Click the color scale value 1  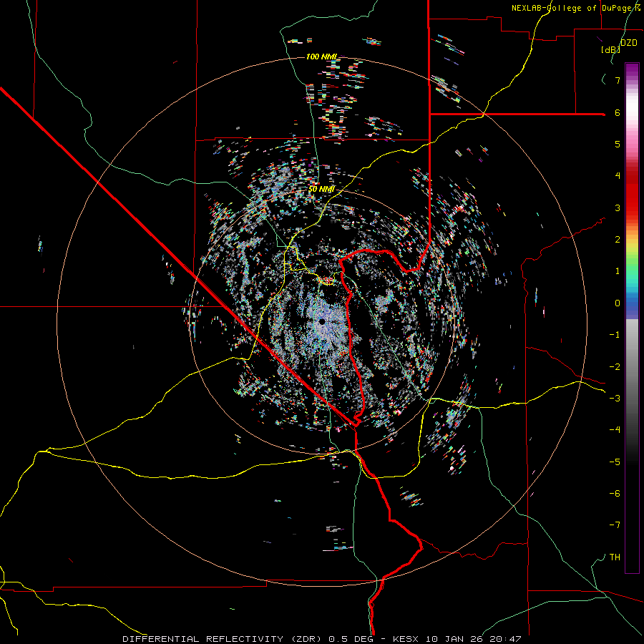pyautogui.click(x=618, y=271)
